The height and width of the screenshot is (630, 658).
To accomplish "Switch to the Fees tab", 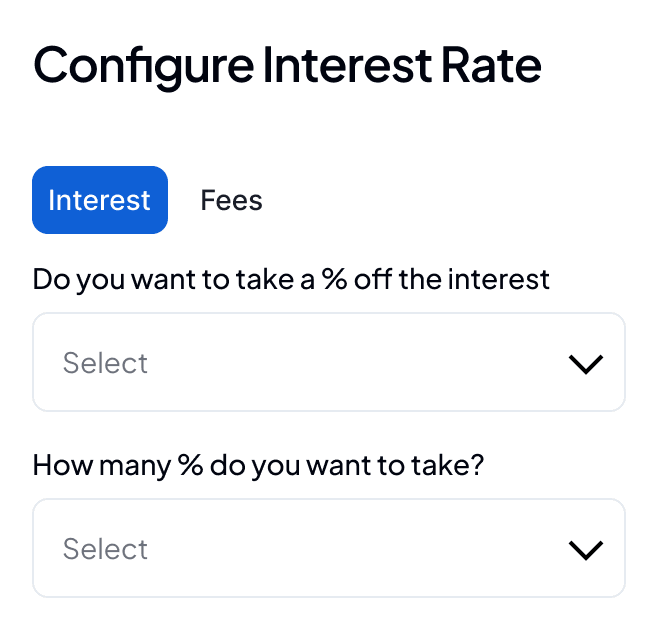I will (x=231, y=200).
